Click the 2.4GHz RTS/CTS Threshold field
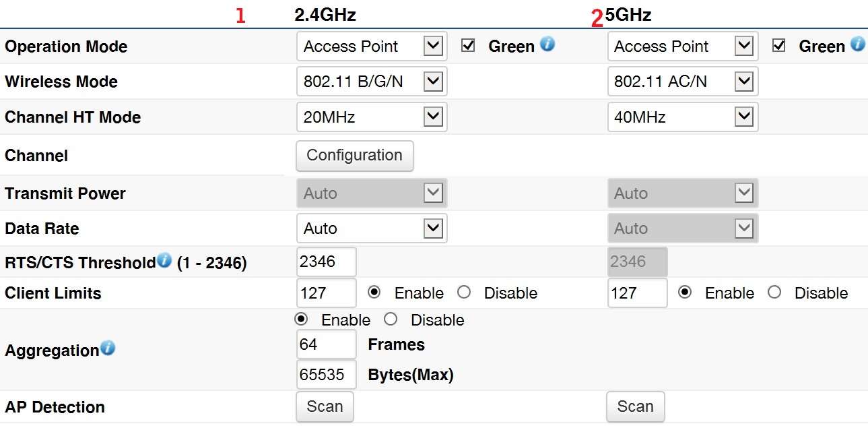 326,262
